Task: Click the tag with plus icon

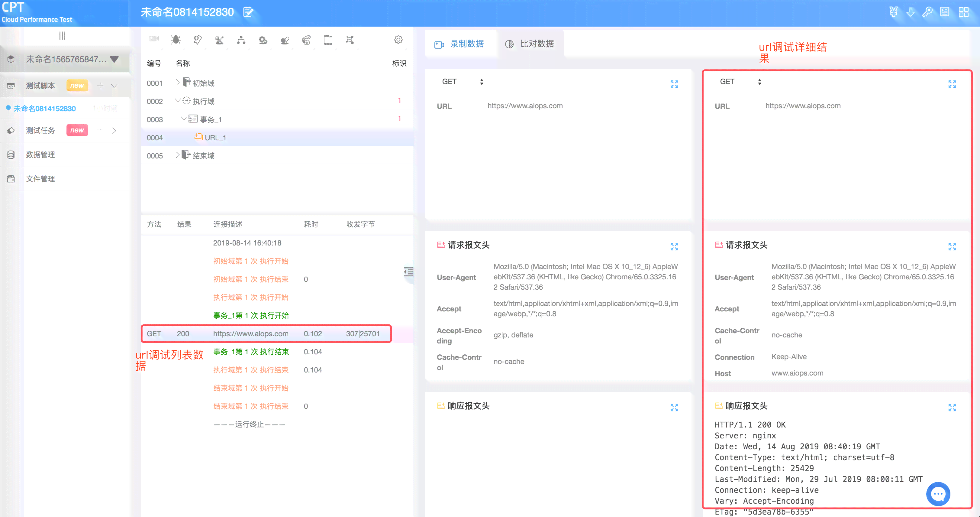Action: click(x=198, y=40)
